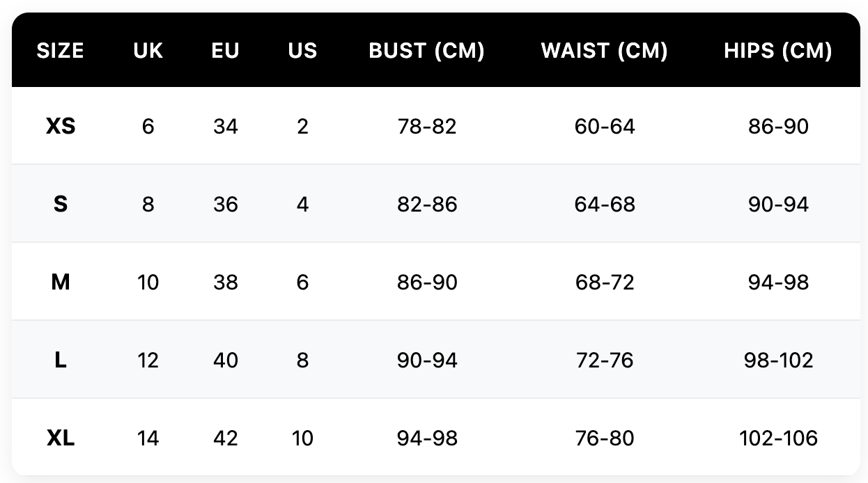
Task: Click the 102-106 hips measurement cell
Action: coord(777,438)
